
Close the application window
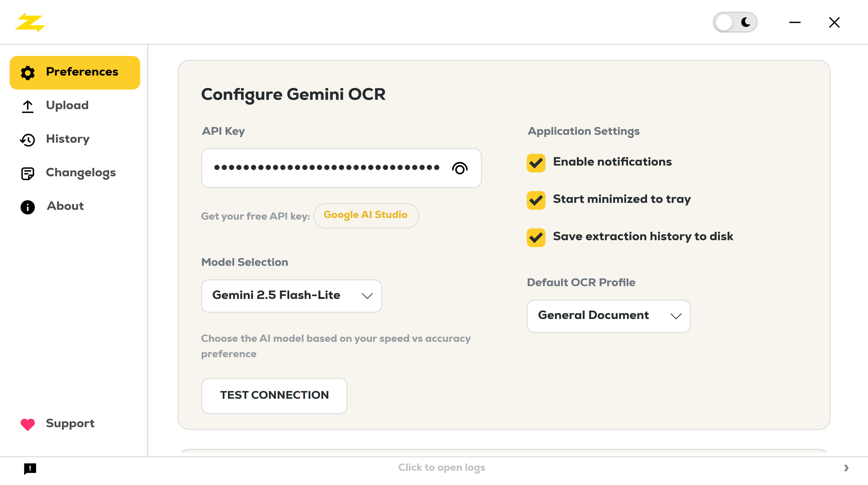(x=834, y=23)
